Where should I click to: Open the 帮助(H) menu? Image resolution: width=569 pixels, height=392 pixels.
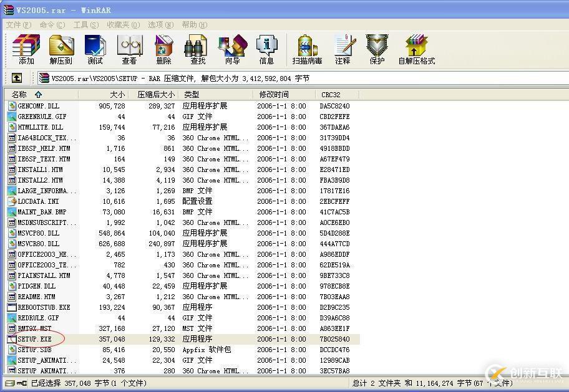(195, 25)
